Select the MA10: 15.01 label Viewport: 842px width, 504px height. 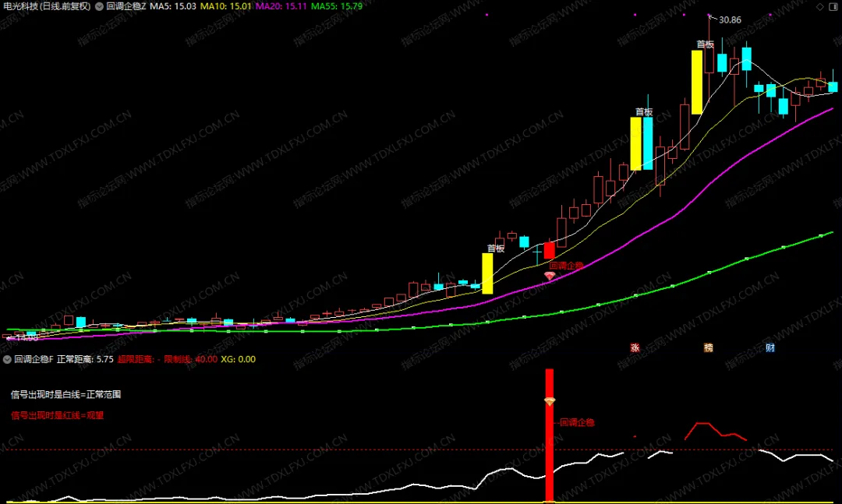pos(225,6)
